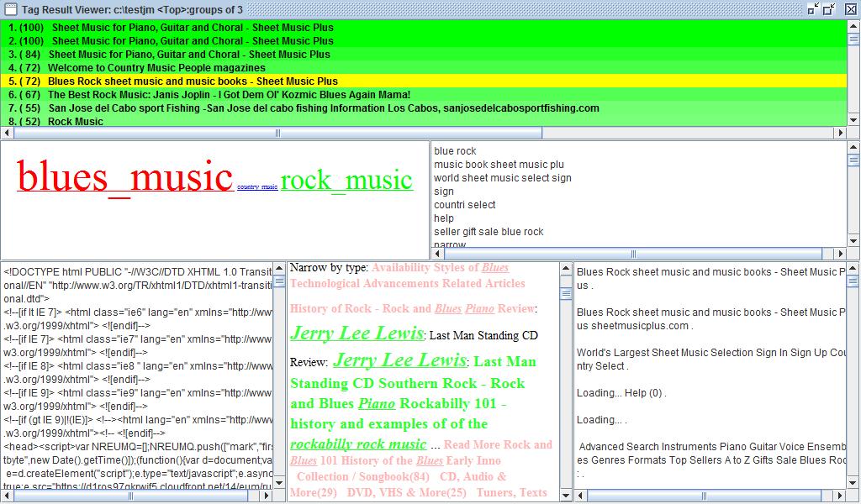Click pink 'Technological Advancements Related Articles' text
The image size is (861, 504).
pyautogui.click(x=408, y=284)
